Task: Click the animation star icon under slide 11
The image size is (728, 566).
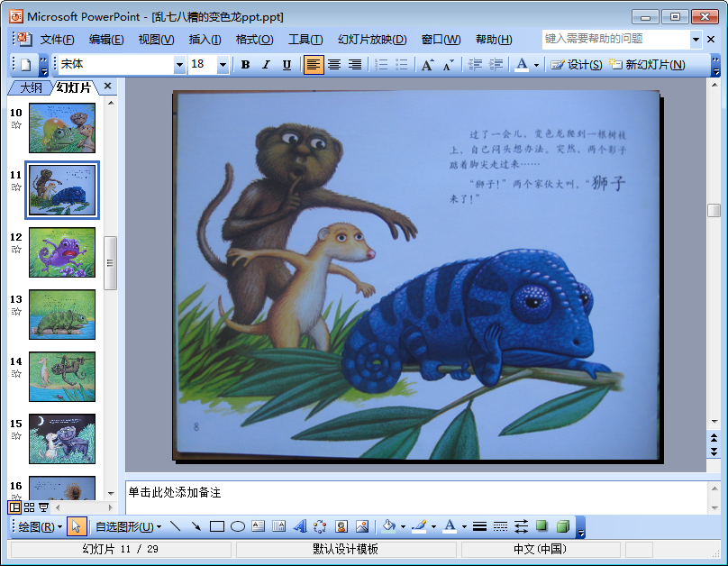Action: pyautogui.click(x=16, y=187)
